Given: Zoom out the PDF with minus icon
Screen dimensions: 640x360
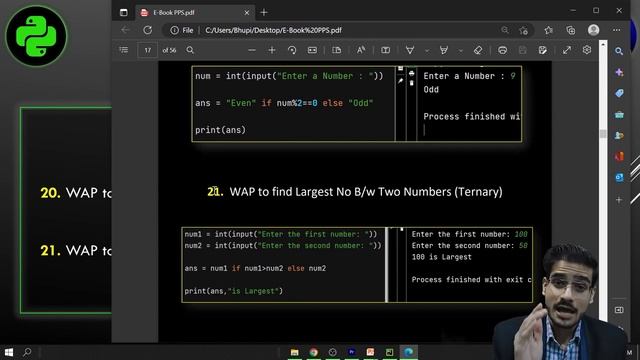Looking at the screenshot, I should pos(252,50).
